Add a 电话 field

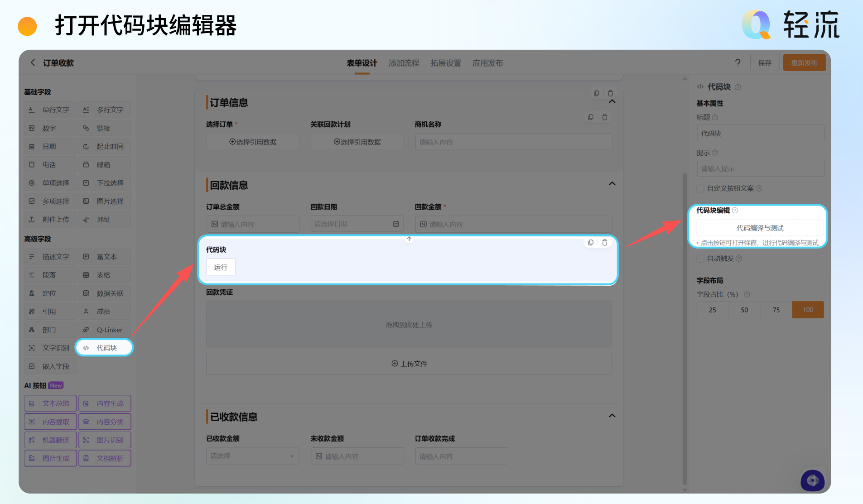(50, 165)
